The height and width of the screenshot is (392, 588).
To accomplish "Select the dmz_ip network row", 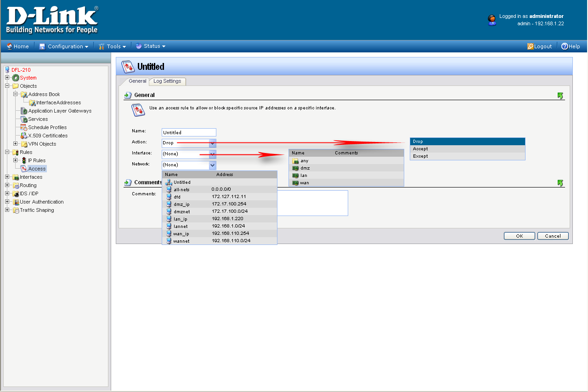I will pyautogui.click(x=220, y=205).
